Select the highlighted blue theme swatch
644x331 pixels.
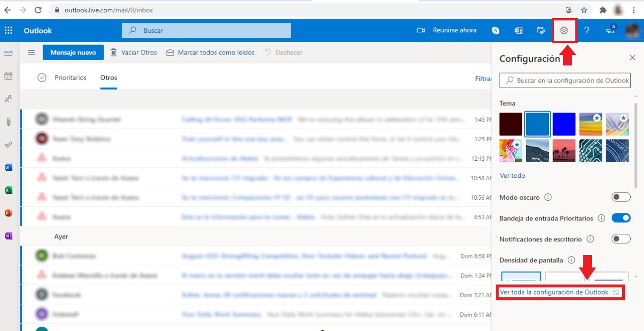[537, 124]
